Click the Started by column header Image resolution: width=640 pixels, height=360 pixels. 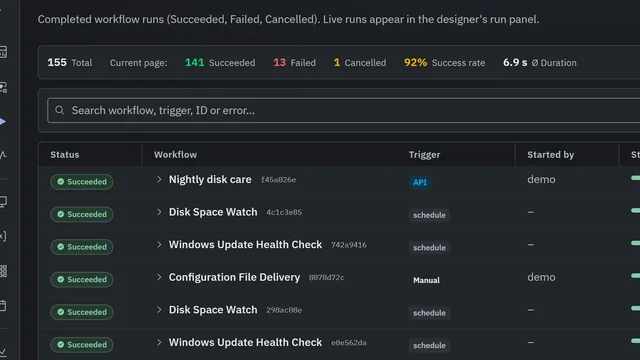click(551, 155)
